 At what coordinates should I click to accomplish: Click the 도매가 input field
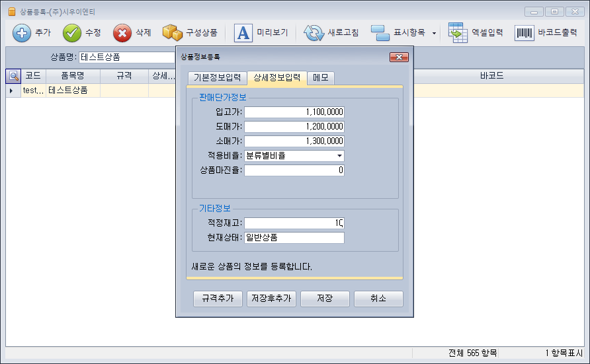pyautogui.click(x=294, y=127)
